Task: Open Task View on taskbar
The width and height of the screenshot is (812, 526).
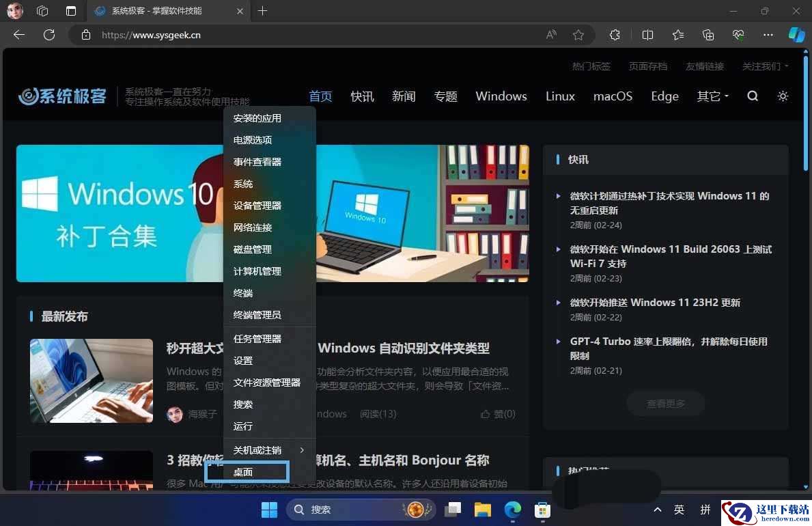Action: (453, 510)
